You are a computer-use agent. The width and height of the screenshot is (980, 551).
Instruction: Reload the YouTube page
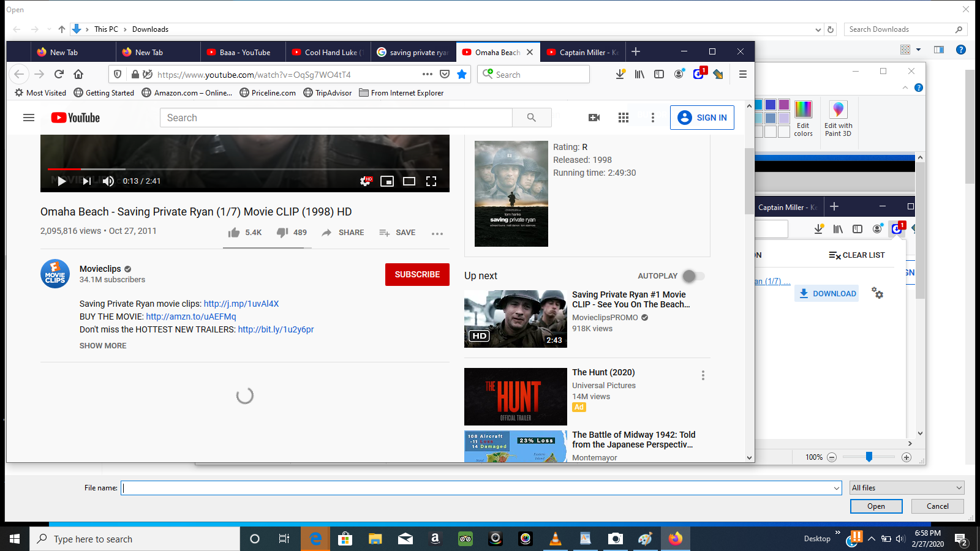pyautogui.click(x=59, y=74)
